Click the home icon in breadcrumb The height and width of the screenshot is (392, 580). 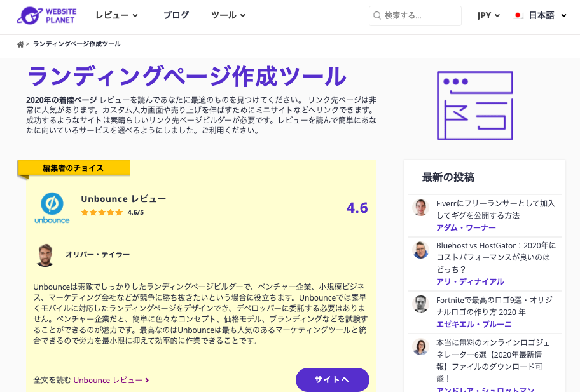click(20, 44)
